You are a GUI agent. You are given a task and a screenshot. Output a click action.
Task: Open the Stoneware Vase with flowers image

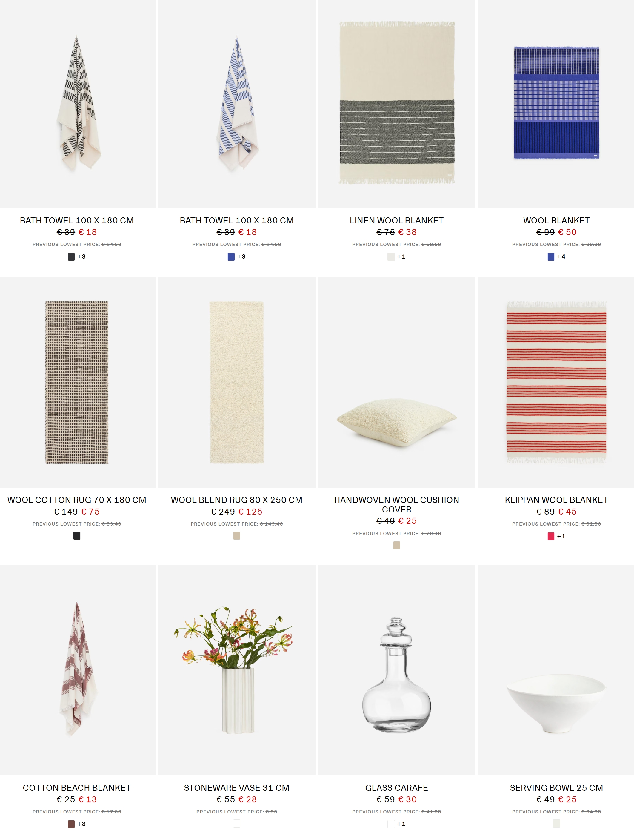(x=237, y=670)
